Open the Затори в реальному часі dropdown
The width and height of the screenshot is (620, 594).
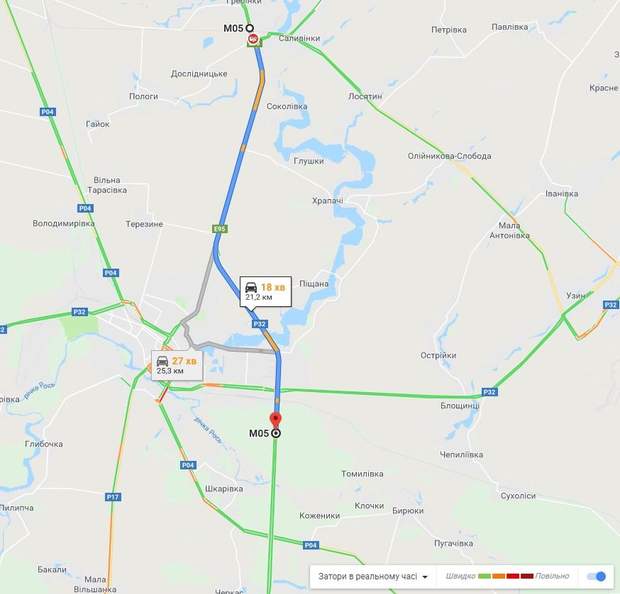tap(373, 576)
